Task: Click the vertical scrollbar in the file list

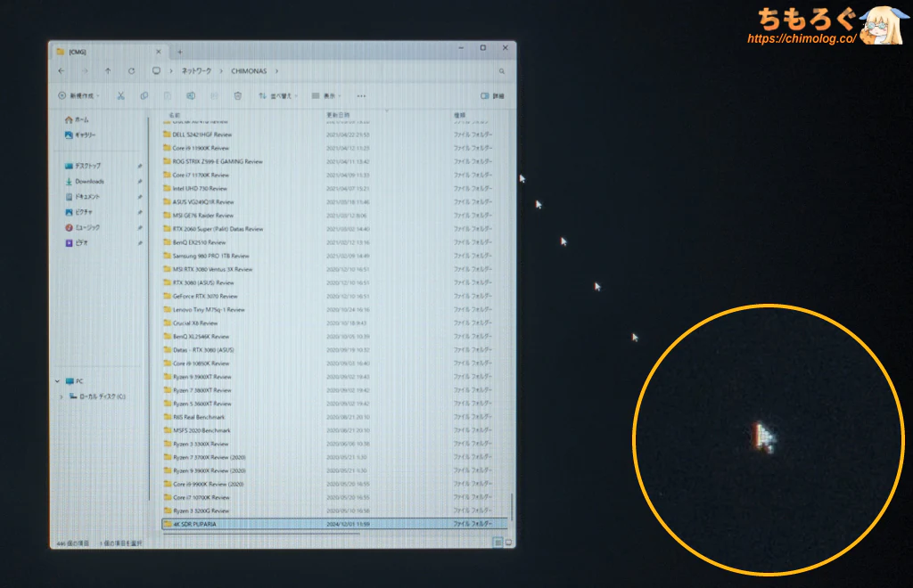Action: tap(511, 508)
